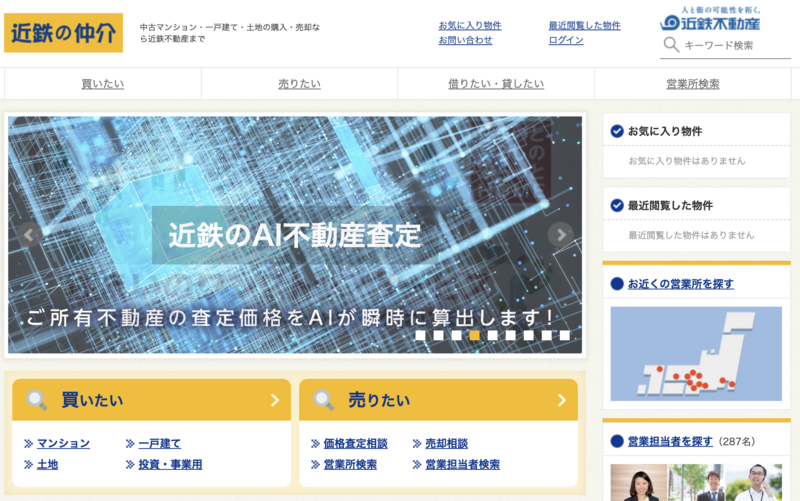
Task: Click the keyword search magnifier icon
Action: pyautogui.click(x=671, y=45)
